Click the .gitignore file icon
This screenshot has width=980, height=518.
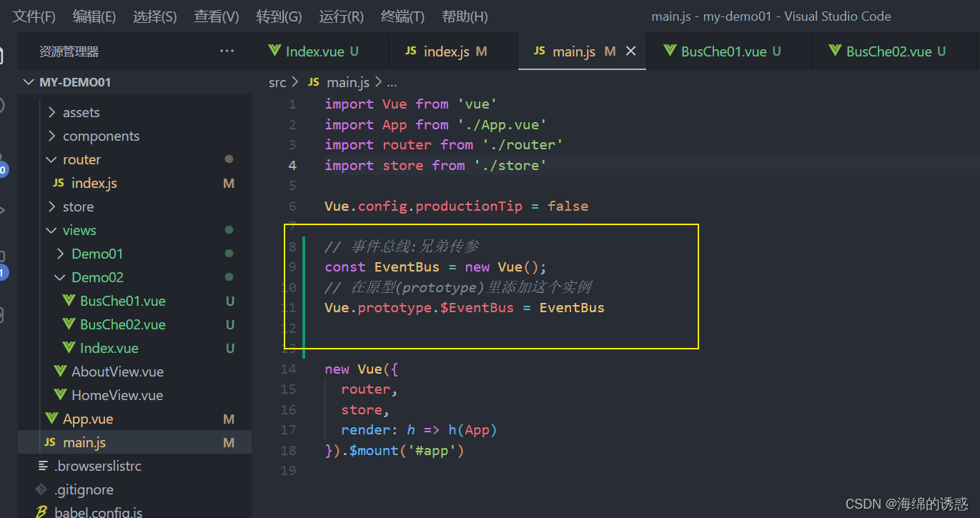[x=42, y=489]
